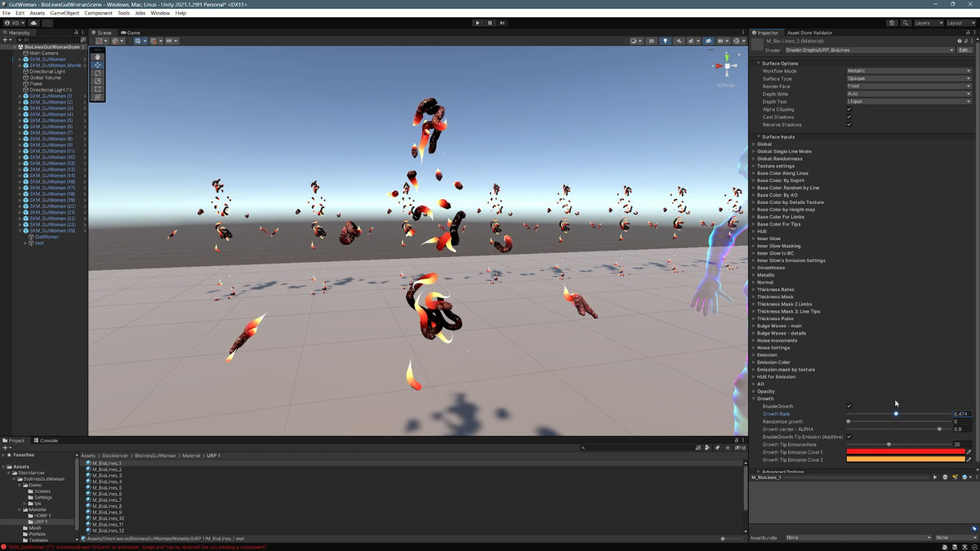Open the Undo History icon

click(x=892, y=23)
